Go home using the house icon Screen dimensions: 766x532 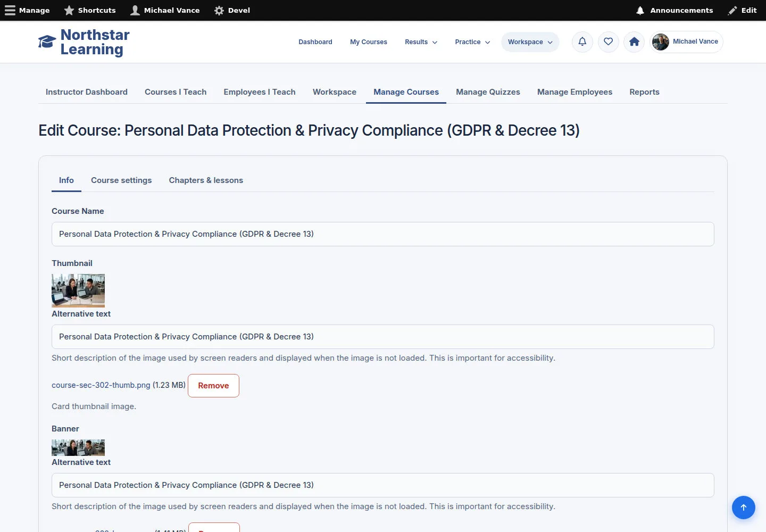(x=634, y=42)
